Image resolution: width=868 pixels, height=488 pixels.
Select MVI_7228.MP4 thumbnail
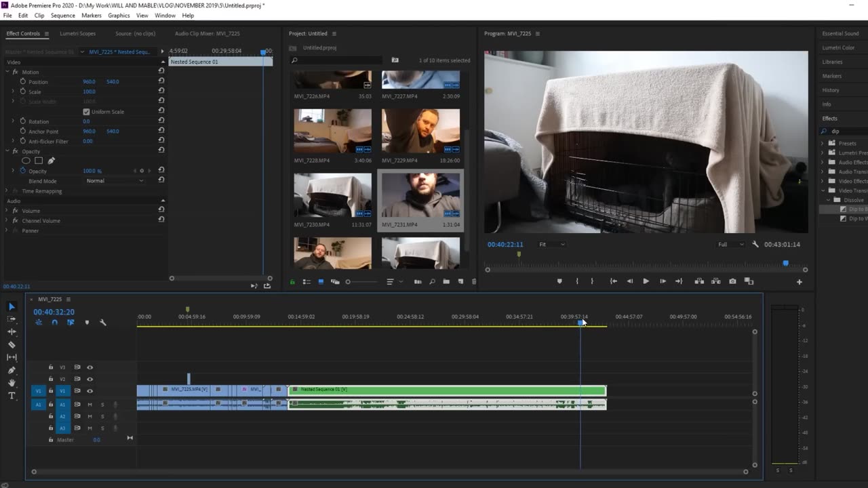[332, 131]
